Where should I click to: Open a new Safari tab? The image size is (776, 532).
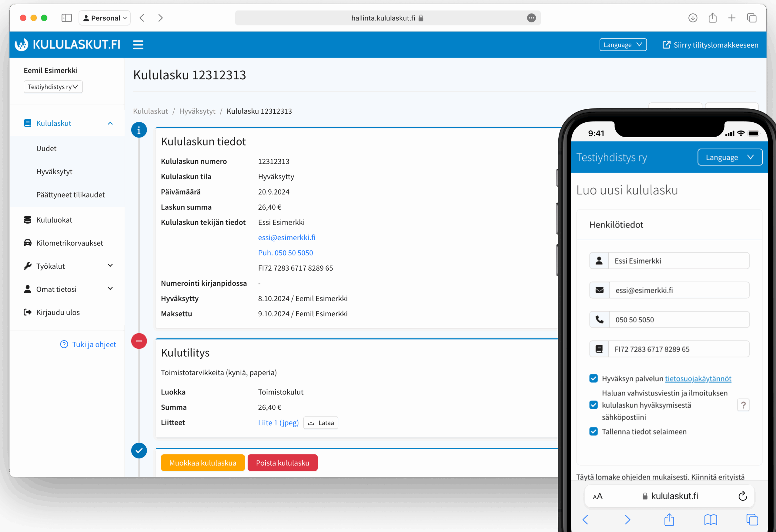click(x=732, y=18)
